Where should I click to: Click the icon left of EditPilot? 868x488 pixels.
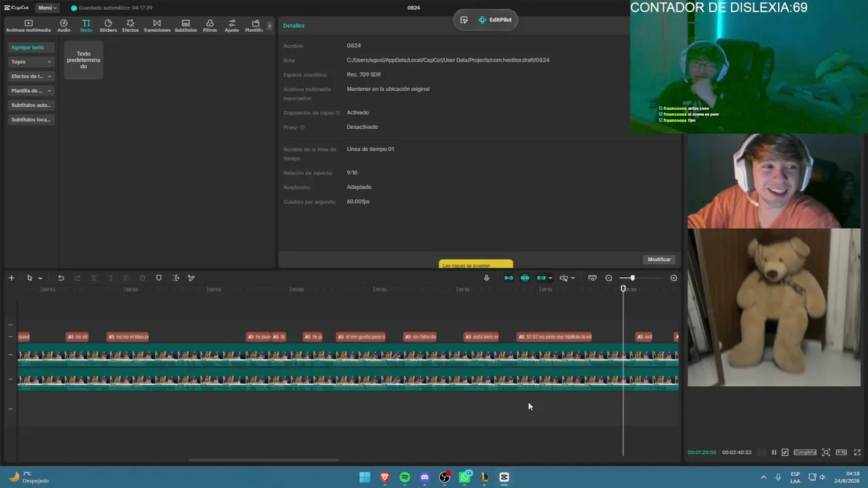tap(464, 20)
